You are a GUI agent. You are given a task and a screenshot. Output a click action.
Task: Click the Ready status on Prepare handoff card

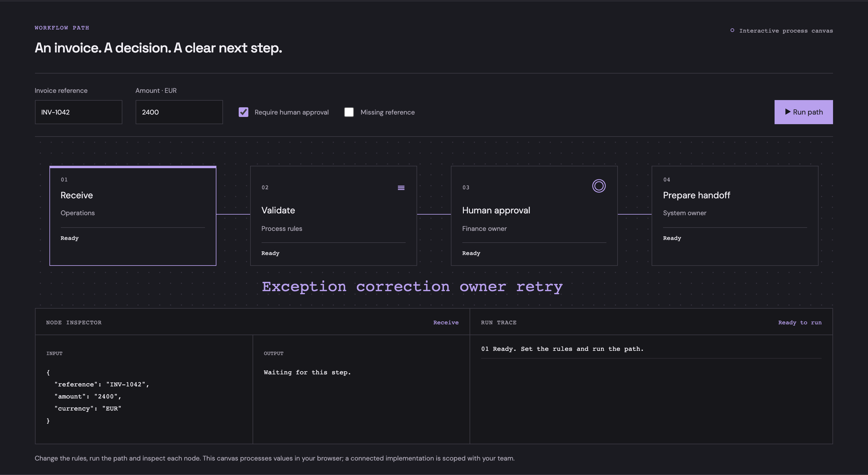672,238
